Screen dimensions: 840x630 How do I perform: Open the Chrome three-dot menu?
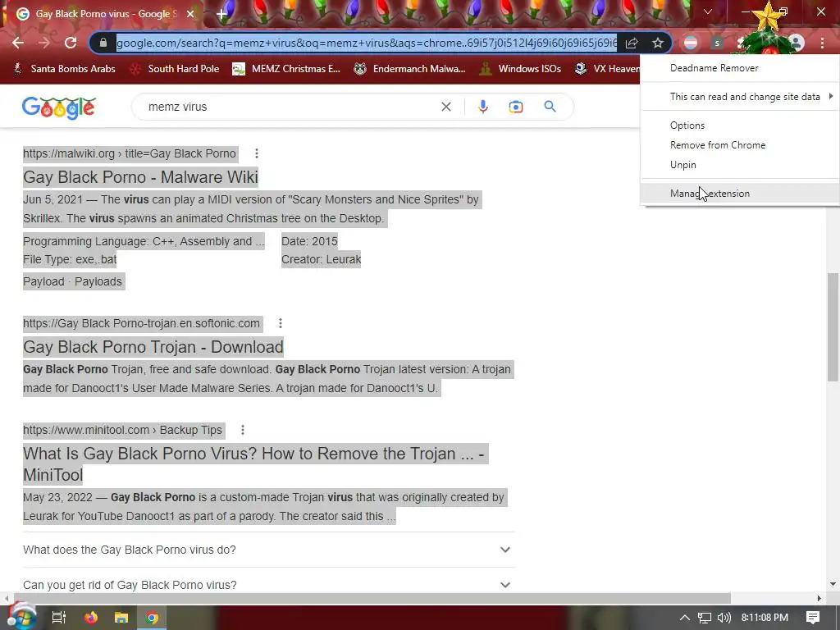point(822,43)
